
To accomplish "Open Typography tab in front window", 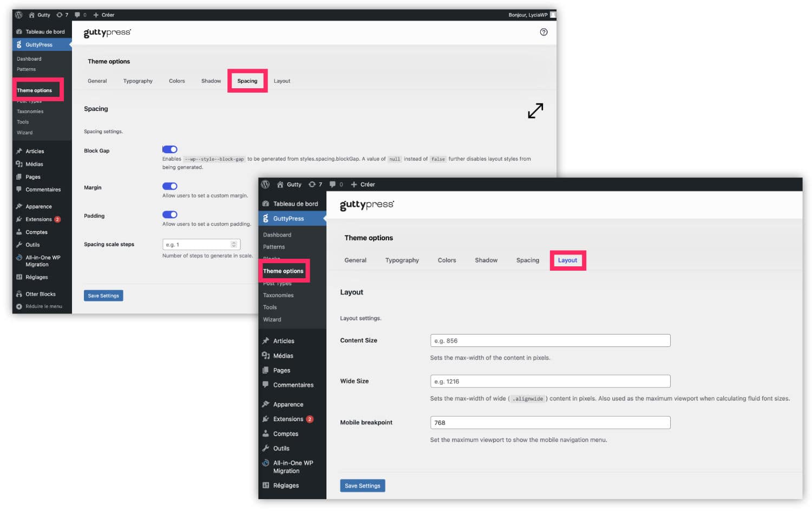I will [x=402, y=260].
